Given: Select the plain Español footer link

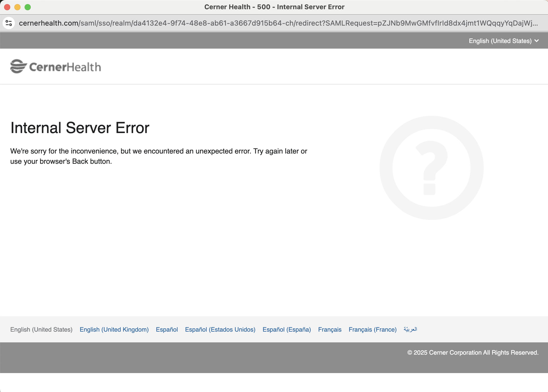Looking at the screenshot, I should click(x=167, y=330).
